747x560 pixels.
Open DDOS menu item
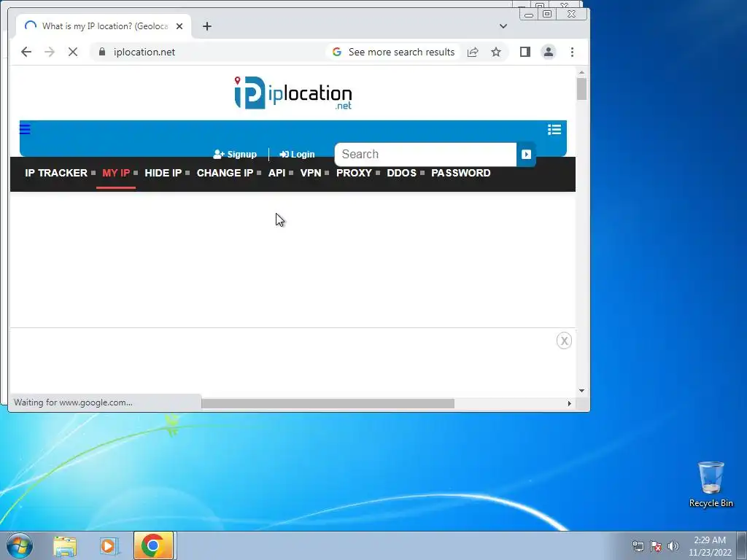pyautogui.click(x=402, y=173)
